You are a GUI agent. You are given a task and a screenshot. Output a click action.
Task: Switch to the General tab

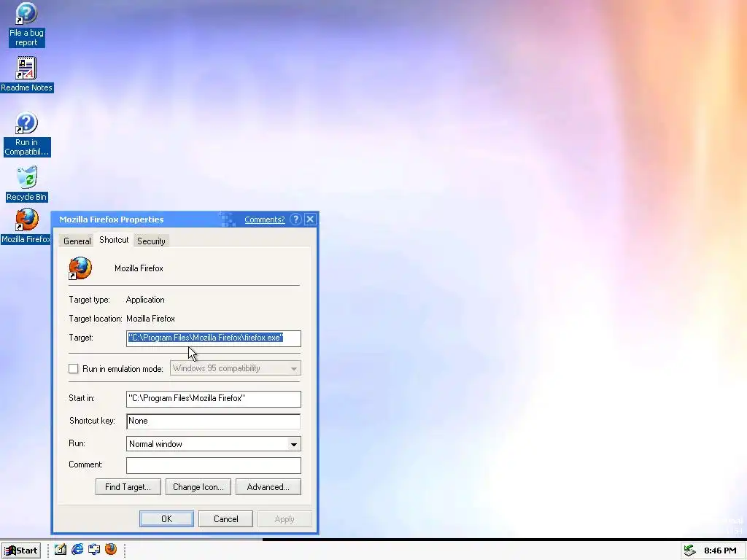pos(77,241)
